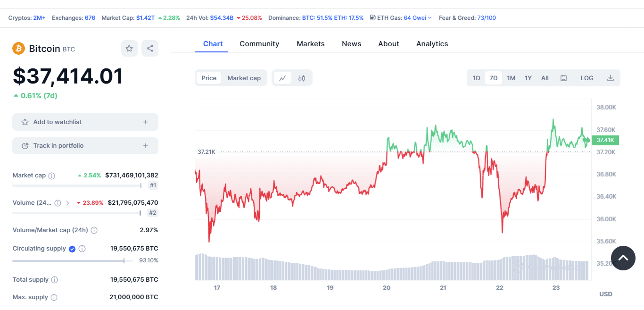Show Circulating supply info icon

click(82, 249)
